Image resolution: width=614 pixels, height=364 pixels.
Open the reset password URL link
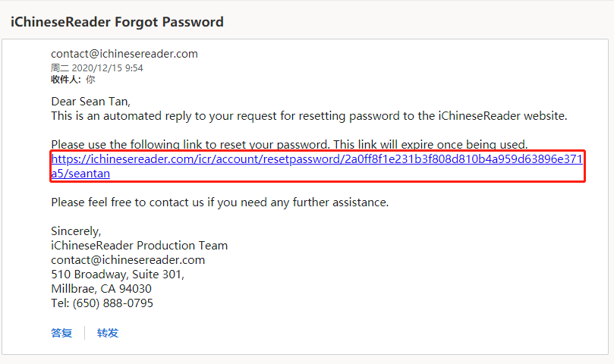(316, 159)
